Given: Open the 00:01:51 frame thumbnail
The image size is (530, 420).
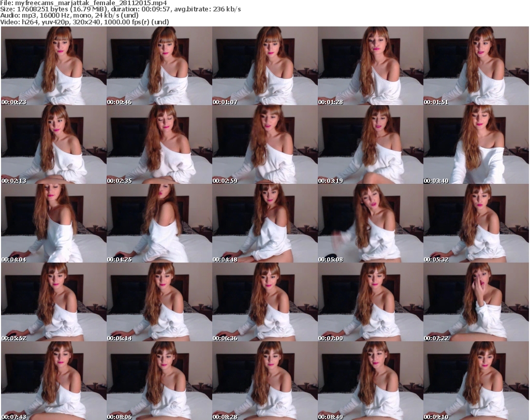Looking at the screenshot, I should [476, 66].
